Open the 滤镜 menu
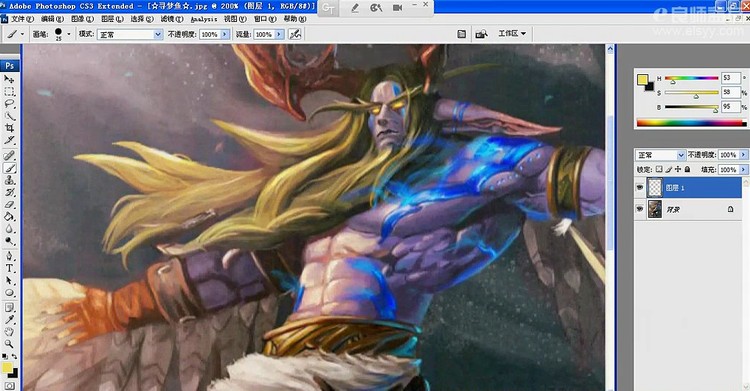 click(172, 19)
